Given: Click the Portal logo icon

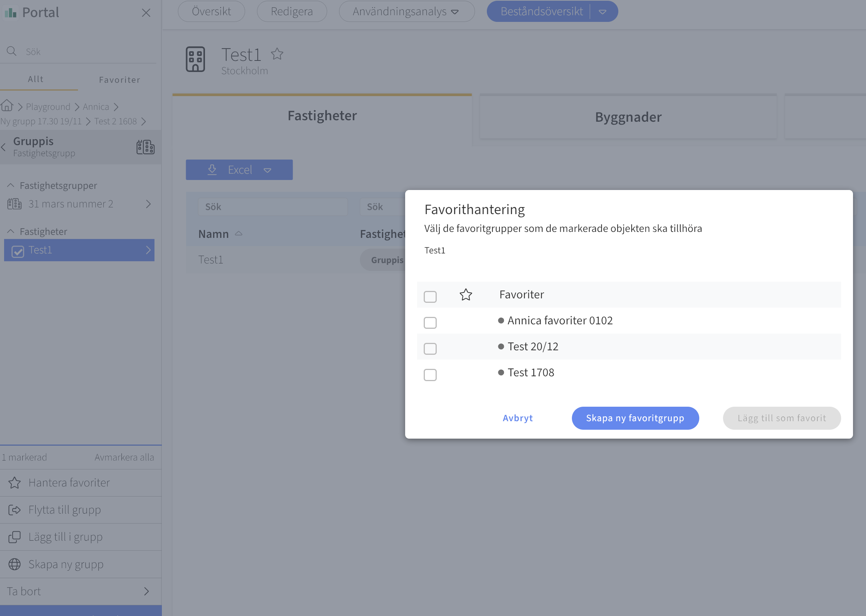Looking at the screenshot, I should [x=11, y=13].
